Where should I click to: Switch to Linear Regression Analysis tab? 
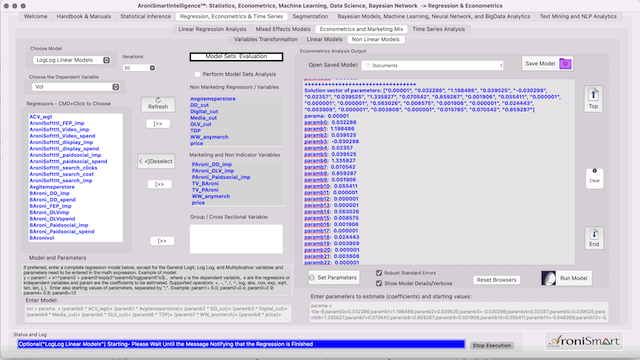[x=212, y=29]
